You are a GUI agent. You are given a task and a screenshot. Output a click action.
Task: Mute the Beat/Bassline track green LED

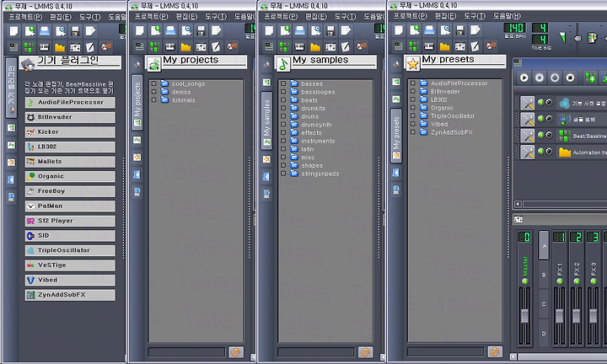tap(540, 135)
